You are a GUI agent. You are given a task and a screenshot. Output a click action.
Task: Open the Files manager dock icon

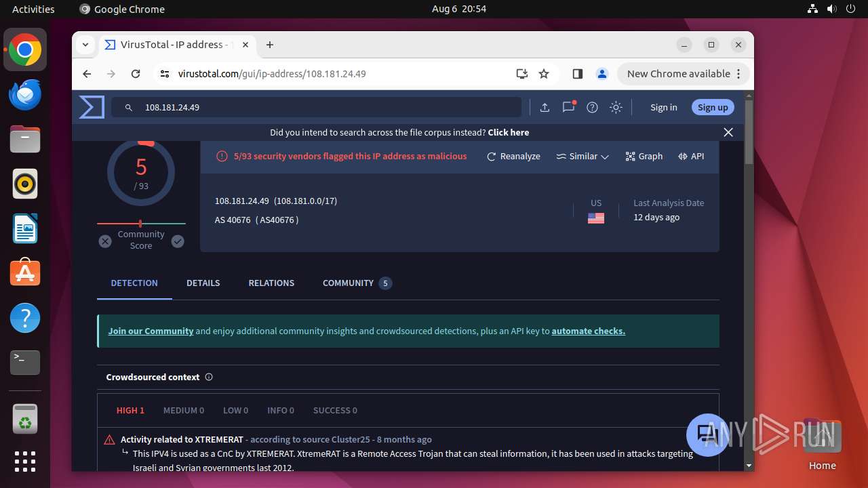tap(25, 140)
